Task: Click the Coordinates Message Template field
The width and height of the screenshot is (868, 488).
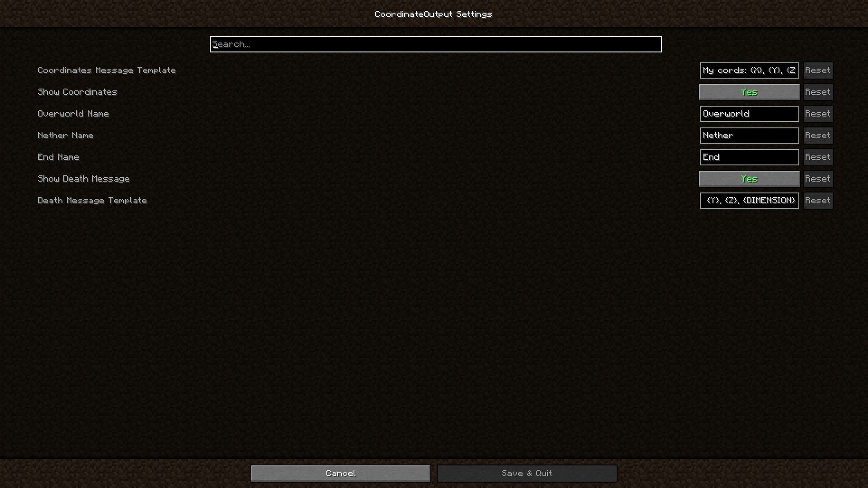Action: (748, 70)
